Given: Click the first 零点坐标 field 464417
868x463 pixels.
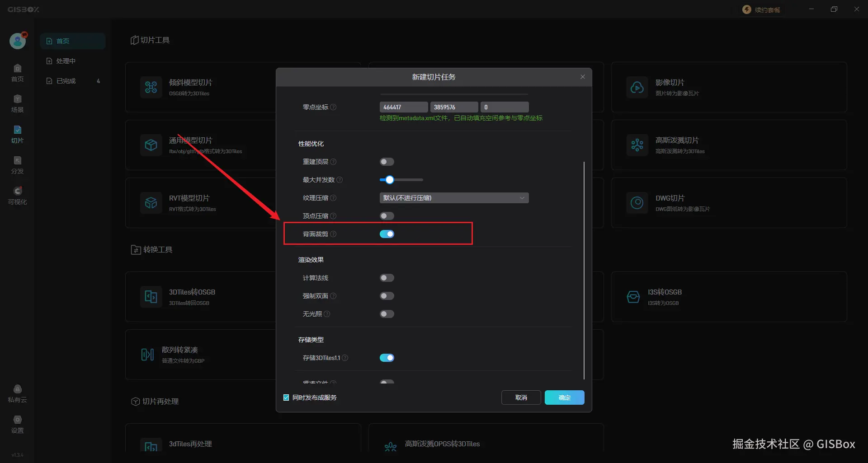Looking at the screenshot, I should tap(404, 107).
